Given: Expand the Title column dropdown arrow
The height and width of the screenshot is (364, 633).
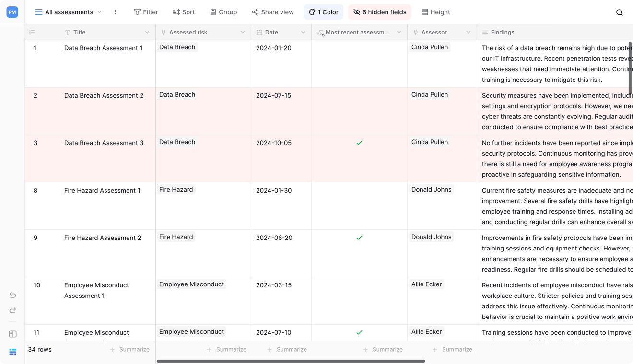Looking at the screenshot, I should tap(147, 32).
